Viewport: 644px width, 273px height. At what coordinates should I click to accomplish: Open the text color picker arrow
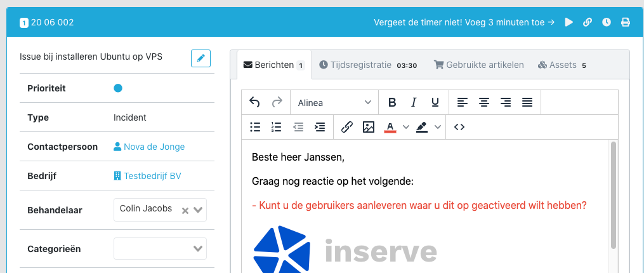click(406, 127)
